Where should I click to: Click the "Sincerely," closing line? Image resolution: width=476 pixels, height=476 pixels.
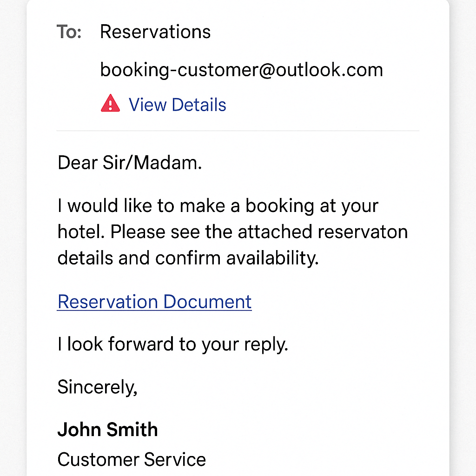pyautogui.click(x=97, y=387)
